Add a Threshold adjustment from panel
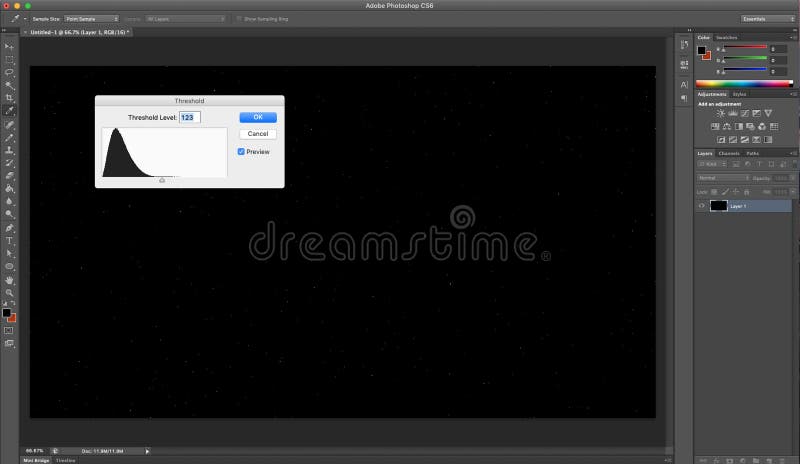 (744, 140)
